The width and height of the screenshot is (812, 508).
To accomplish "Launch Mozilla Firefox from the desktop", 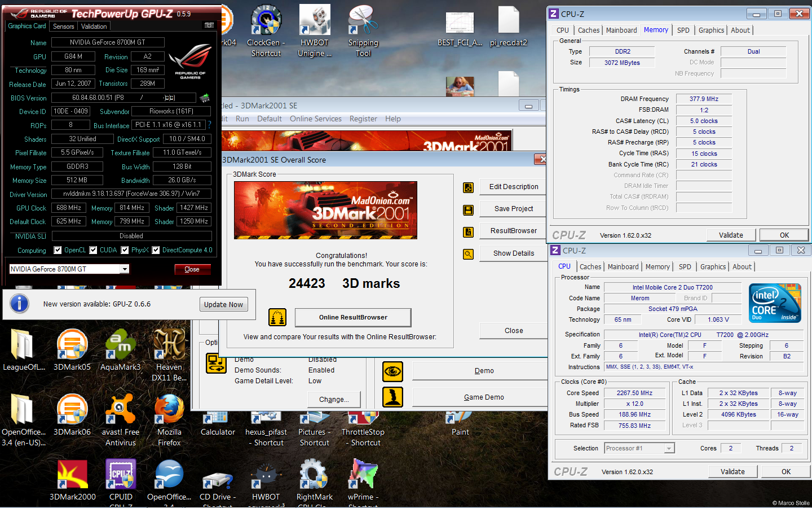I will pyautogui.click(x=169, y=410).
